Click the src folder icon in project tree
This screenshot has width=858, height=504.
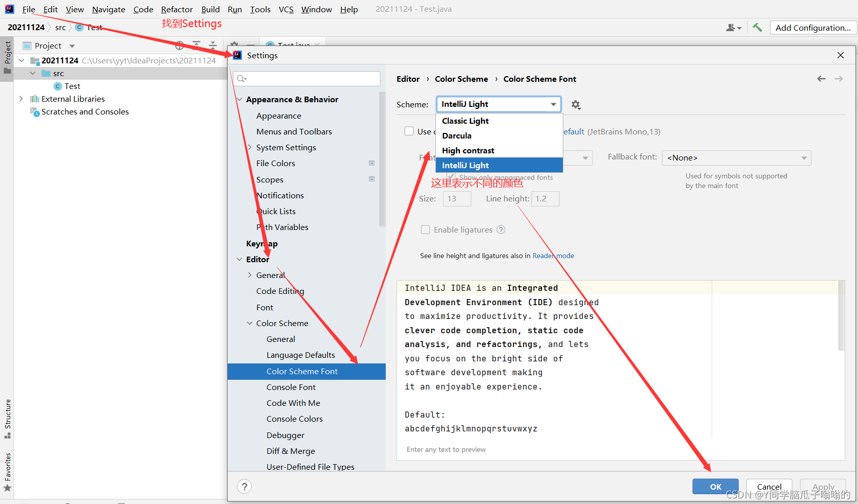pyautogui.click(x=46, y=74)
